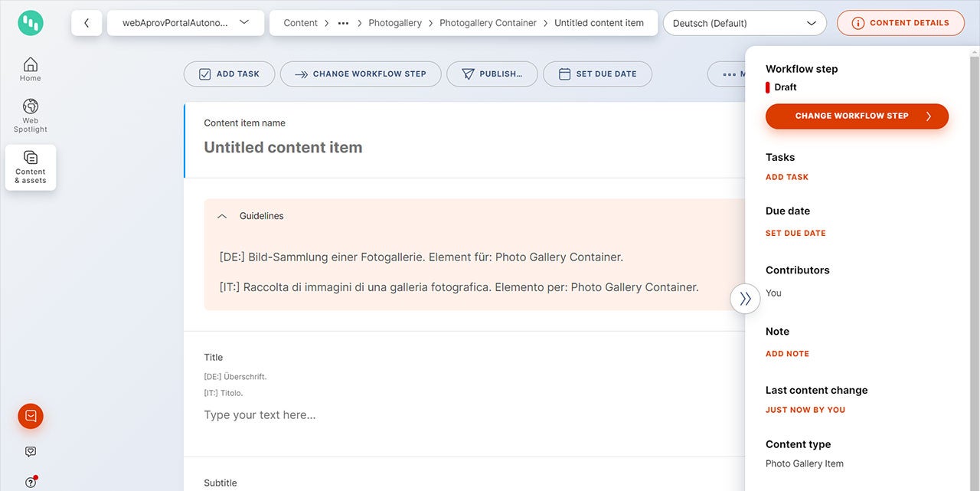Click the back arrow button
This screenshot has width=980, height=491.
87,23
